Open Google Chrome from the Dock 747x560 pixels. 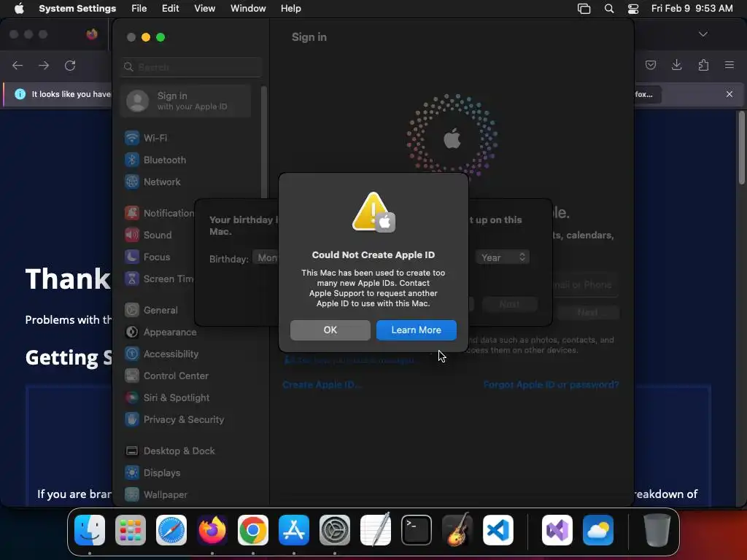coord(253,530)
